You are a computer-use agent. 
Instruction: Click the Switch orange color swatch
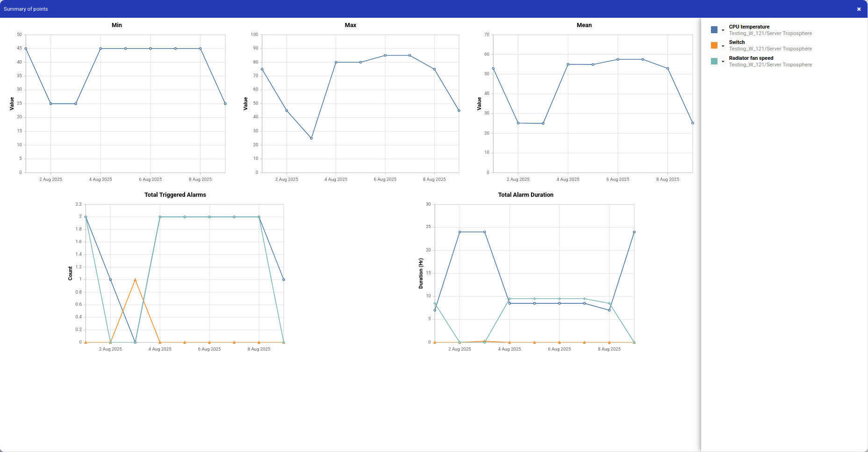714,45
